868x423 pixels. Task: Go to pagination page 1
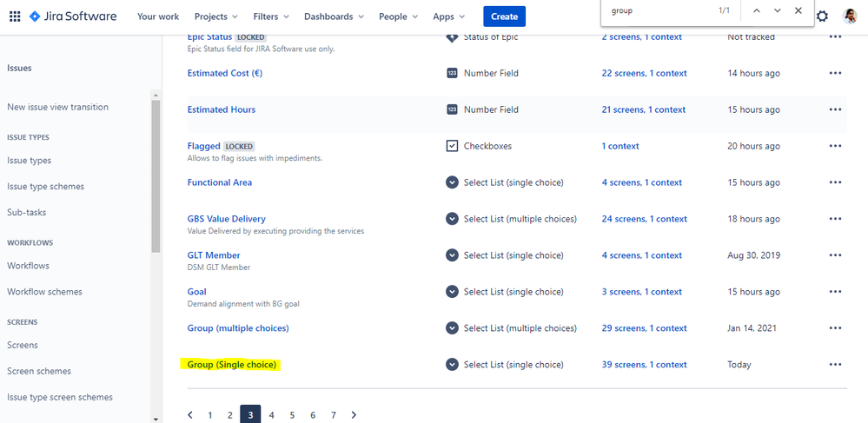click(209, 414)
